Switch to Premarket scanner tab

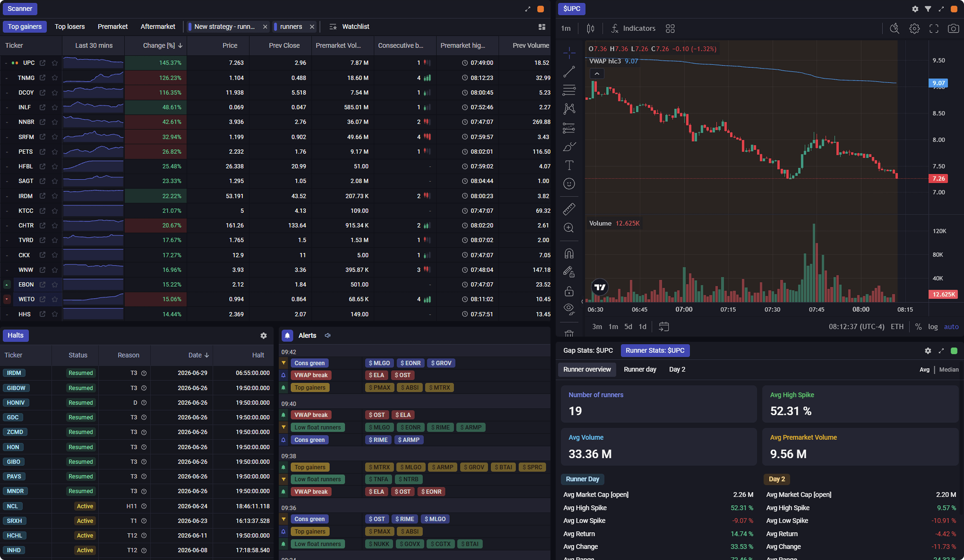[x=112, y=26]
